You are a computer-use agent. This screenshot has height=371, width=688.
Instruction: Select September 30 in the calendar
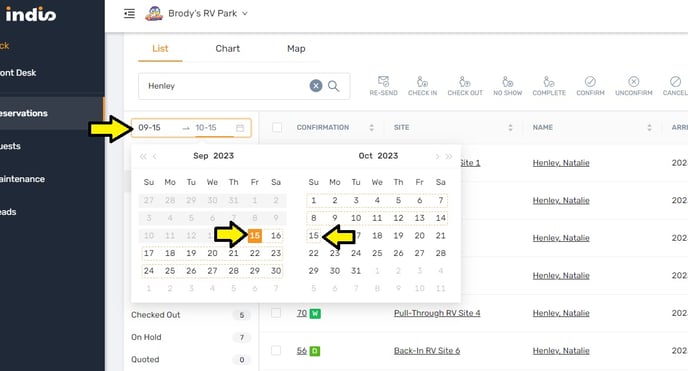click(276, 271)
